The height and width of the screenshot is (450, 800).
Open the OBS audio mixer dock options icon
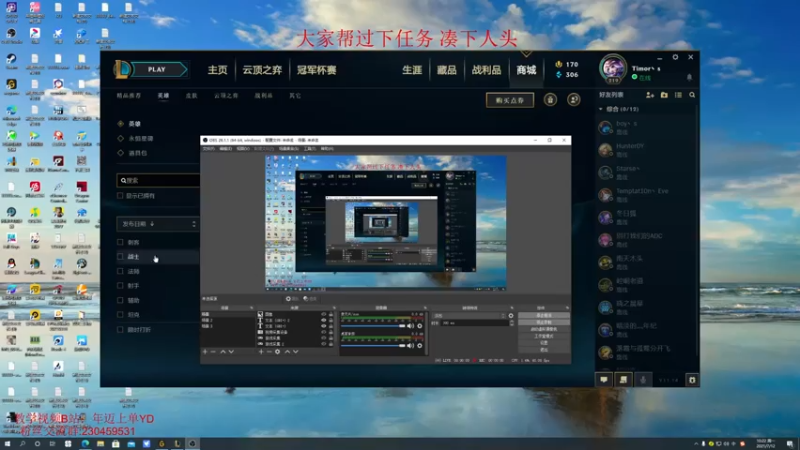tap(425, 308)
